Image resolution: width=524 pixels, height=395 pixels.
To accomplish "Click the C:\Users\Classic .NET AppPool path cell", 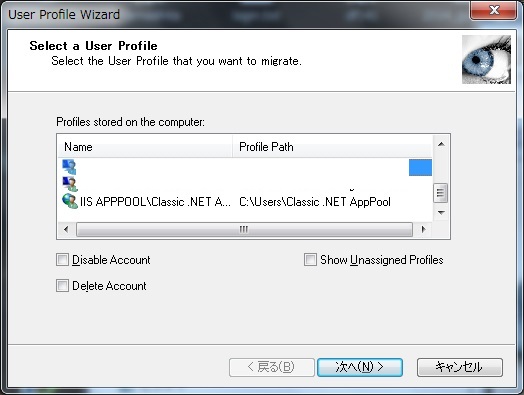I will [x=315, y=202].
